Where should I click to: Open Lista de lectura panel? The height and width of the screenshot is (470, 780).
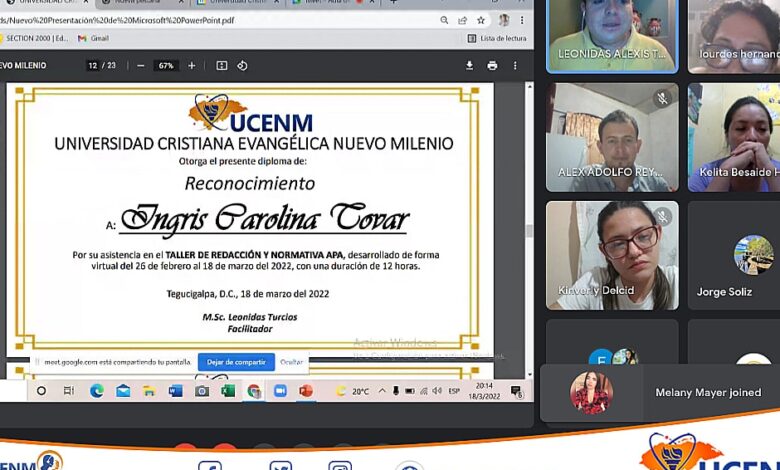pyautogui.click(x=496, y=38)
